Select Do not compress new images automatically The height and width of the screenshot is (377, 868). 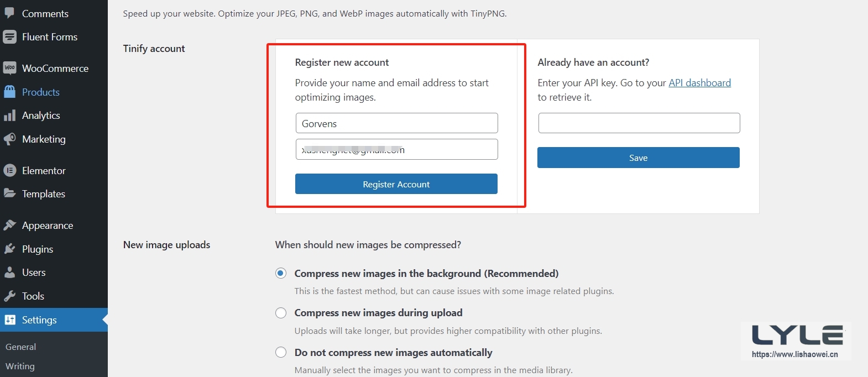tap(281, 353)
